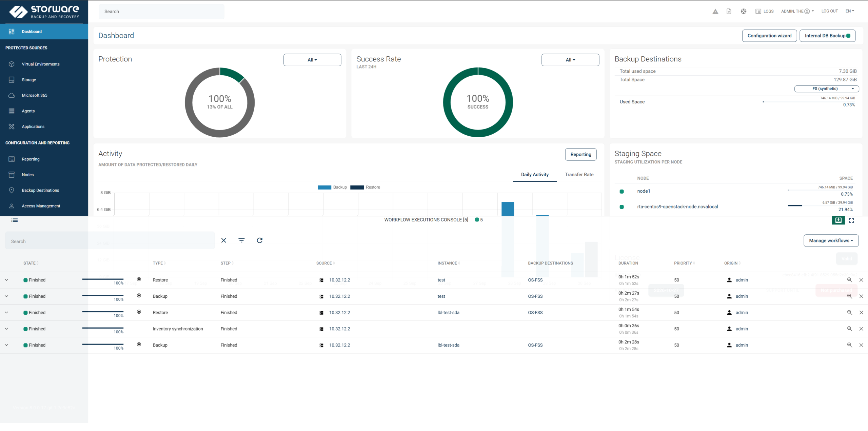Click the Dashboard sidebar item
The image size is (868, 431).
[x=44, y=32]
